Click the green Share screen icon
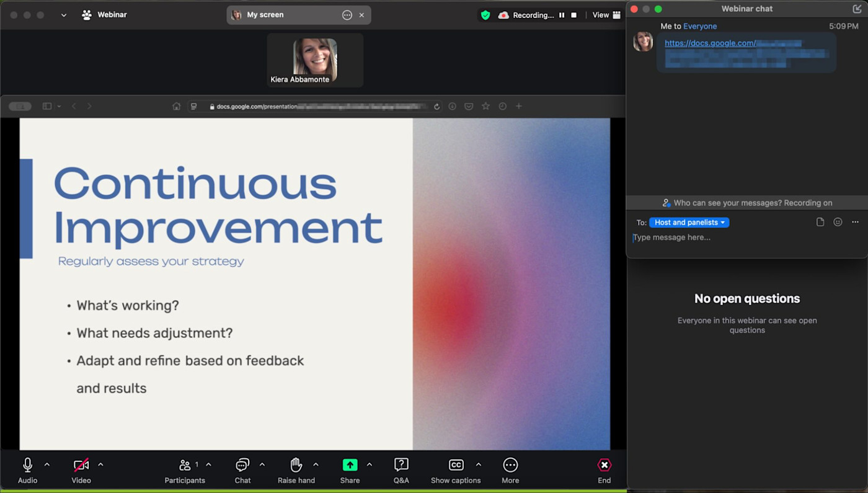The width and height of the screenshot is (868, 493). [x=350, y=465]
